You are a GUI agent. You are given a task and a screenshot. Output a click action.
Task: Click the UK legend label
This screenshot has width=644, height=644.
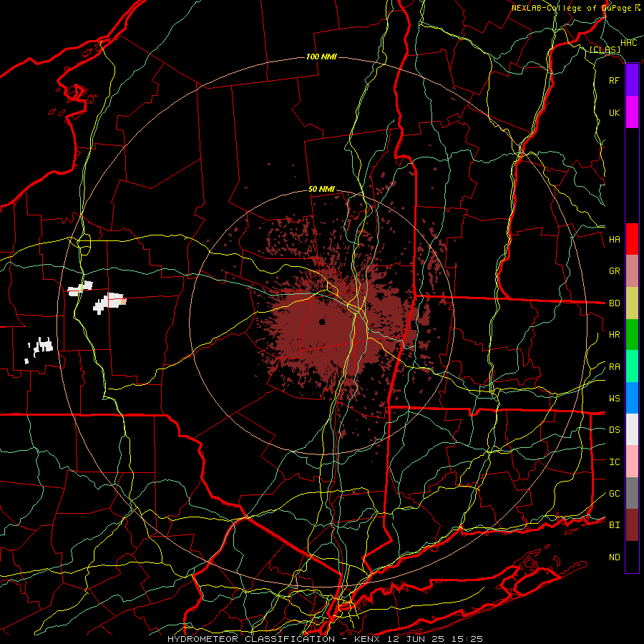pyautogui.click(x=615, y=112)
